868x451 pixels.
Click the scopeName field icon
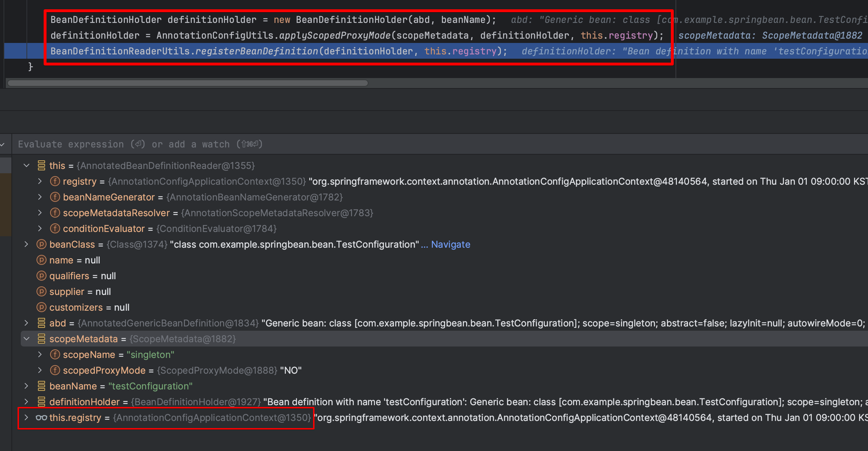tap(55, 355)
